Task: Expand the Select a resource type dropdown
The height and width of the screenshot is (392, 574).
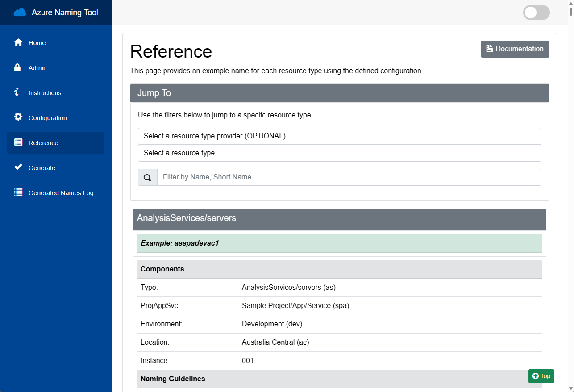Action: (x=340, y=153)
